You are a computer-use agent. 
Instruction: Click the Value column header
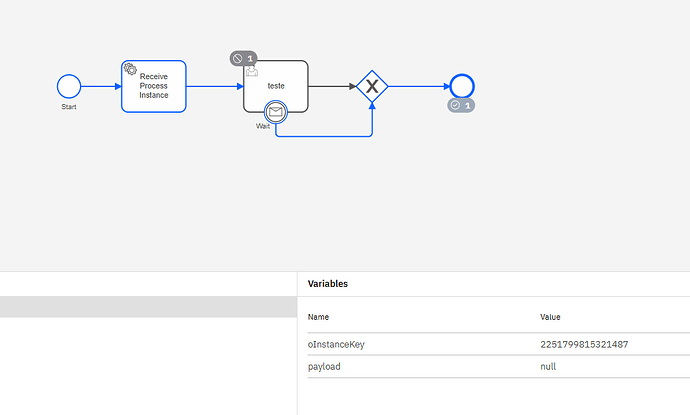(551, 317)
